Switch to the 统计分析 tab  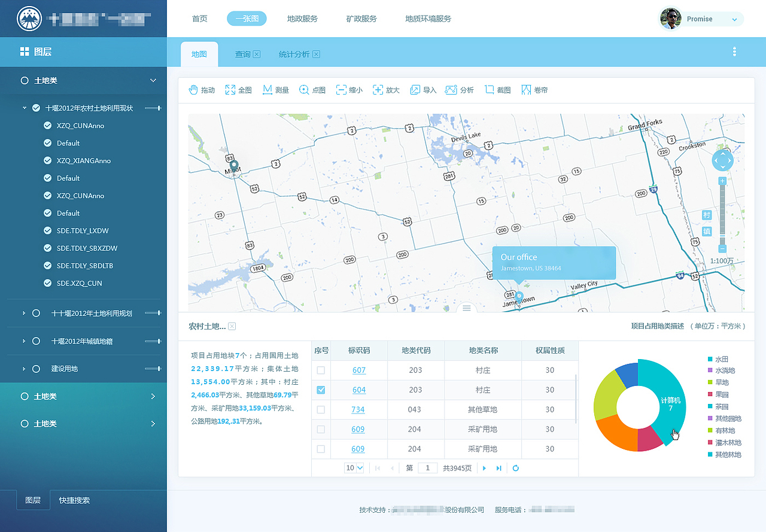coord(294,54)
